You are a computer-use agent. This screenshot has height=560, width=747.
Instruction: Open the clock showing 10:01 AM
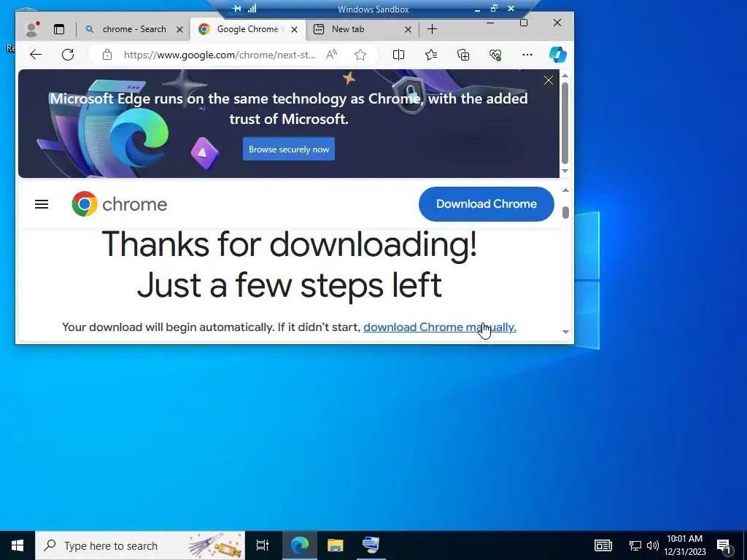pyautogui.click(x=685, y=545)
